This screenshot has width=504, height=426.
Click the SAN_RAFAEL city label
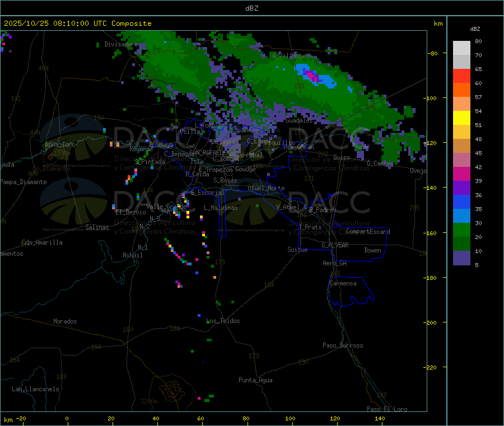[207, 153]
